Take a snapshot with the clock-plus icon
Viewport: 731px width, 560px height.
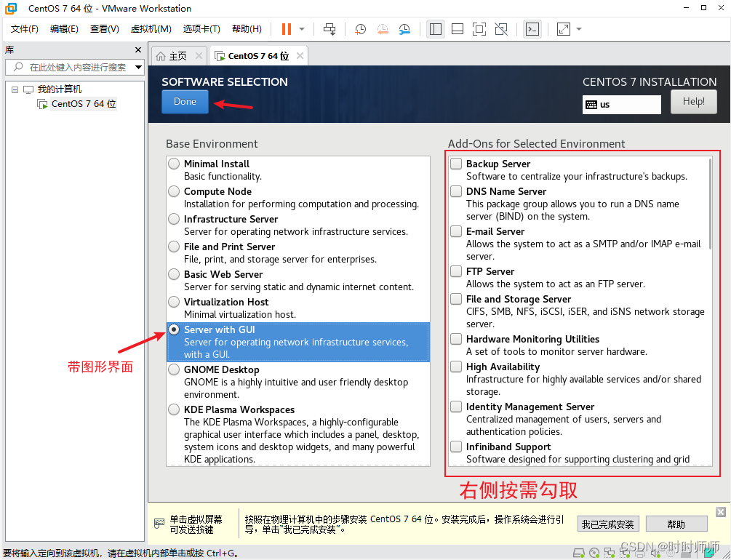tap(360, 29)
